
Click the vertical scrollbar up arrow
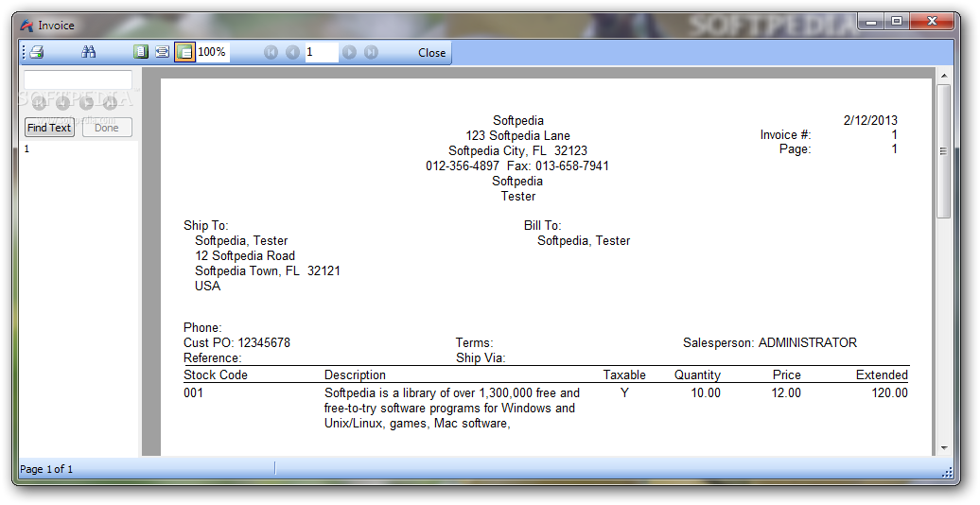point(944,76)
